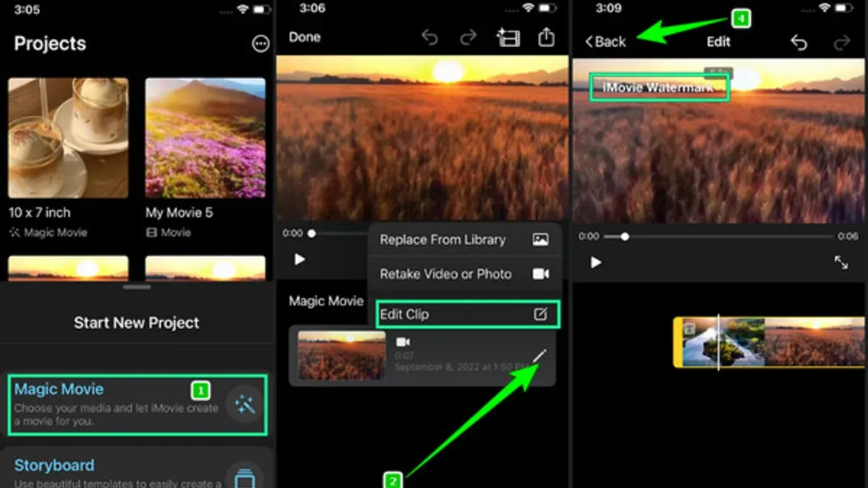This screenshot has height=488, width=868.
Task: Choose Retake Video or Photo menu item
Action: click(464, 274)
